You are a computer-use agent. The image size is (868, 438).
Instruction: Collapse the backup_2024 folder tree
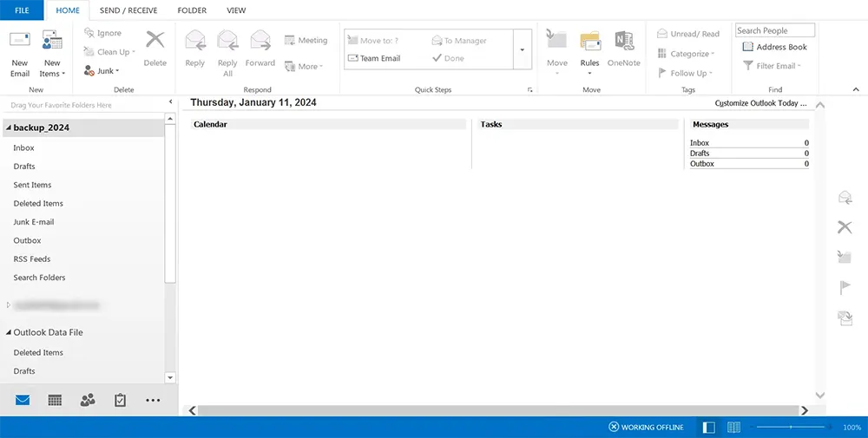tap(9, 127)
